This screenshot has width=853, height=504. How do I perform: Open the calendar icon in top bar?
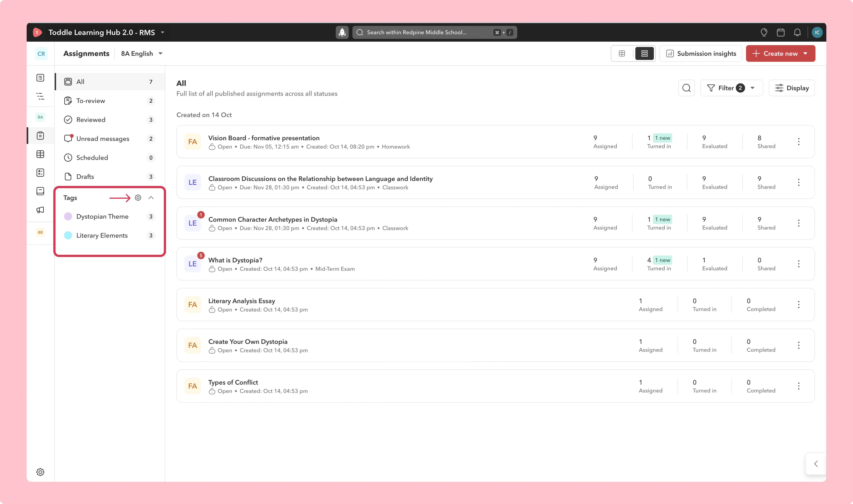tap(781, 32)
